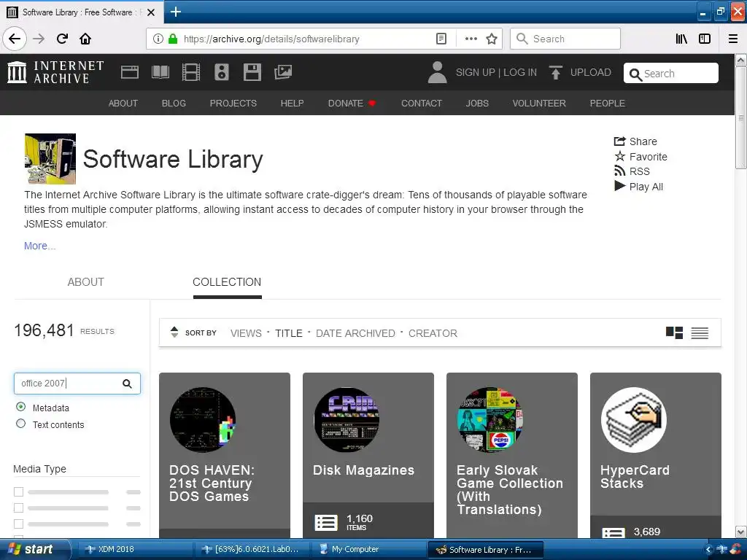Open a new browser tab

tap(175, 12)
